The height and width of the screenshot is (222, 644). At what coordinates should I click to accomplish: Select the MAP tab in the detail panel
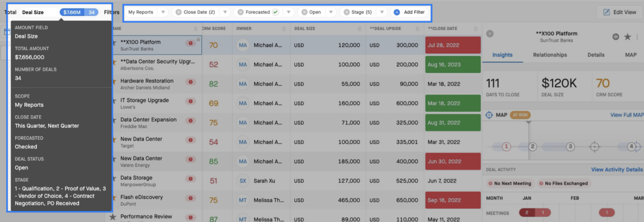631,55
